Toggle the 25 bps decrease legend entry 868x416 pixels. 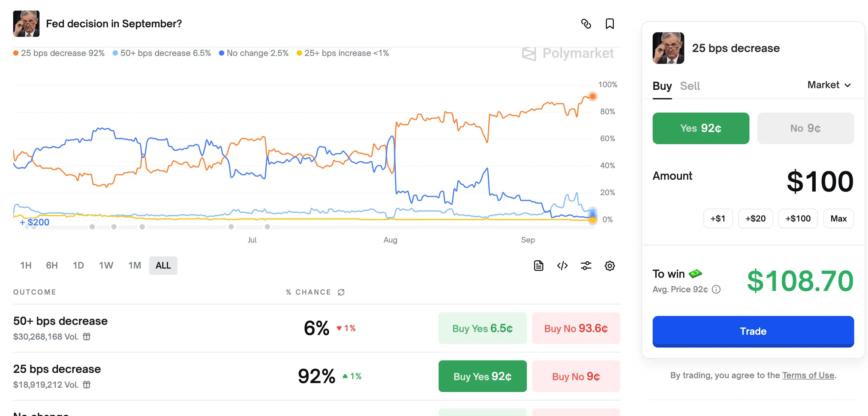[x=59, y=53]
